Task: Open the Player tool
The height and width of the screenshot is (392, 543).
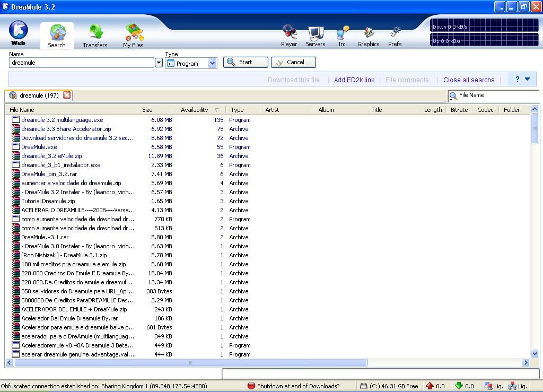Action: pyautogui.click(x=289, y=36)
